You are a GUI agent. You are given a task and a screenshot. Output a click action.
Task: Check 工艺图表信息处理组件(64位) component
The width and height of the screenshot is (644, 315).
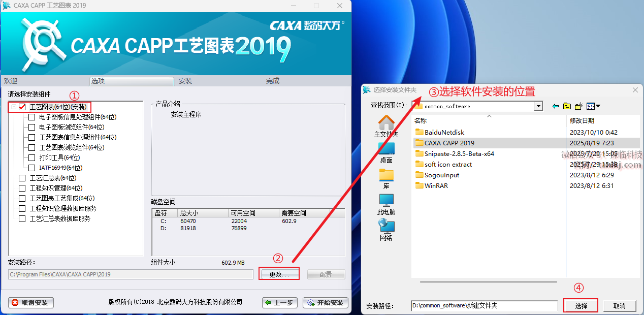pos(32,137)
